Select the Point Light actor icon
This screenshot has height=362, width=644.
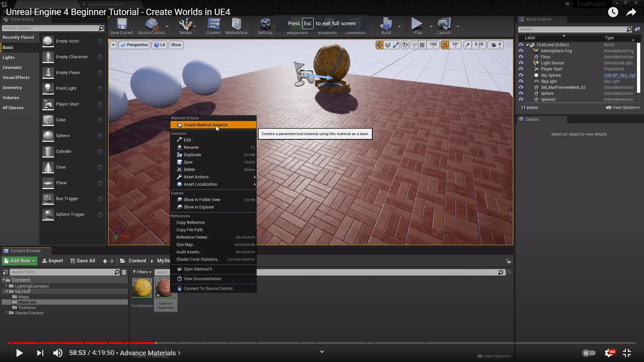[x=48, y=88]
